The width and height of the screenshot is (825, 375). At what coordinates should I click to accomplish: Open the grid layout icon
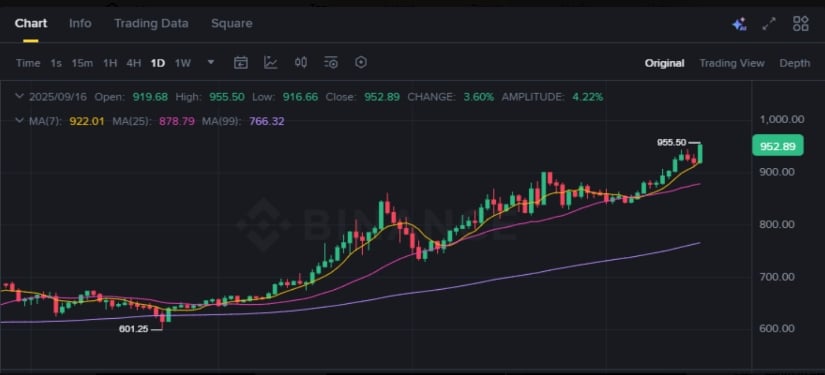point(801,24)
